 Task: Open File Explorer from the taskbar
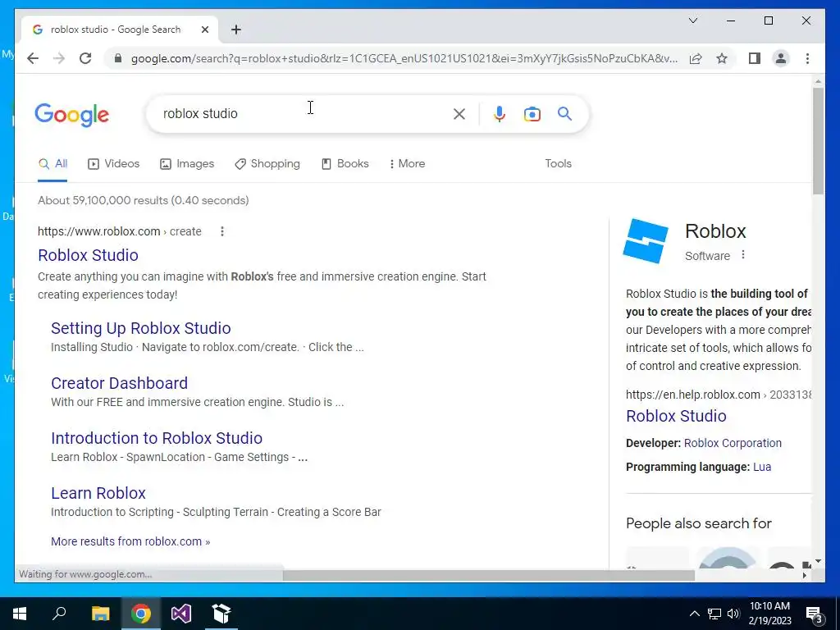(x=100, y=614)
